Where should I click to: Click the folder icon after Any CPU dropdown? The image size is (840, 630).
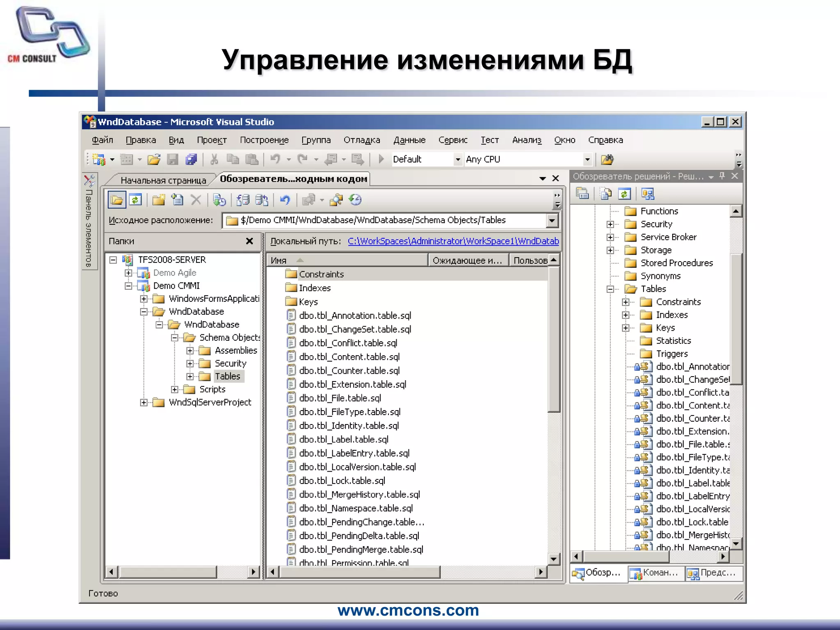(607, 159)
